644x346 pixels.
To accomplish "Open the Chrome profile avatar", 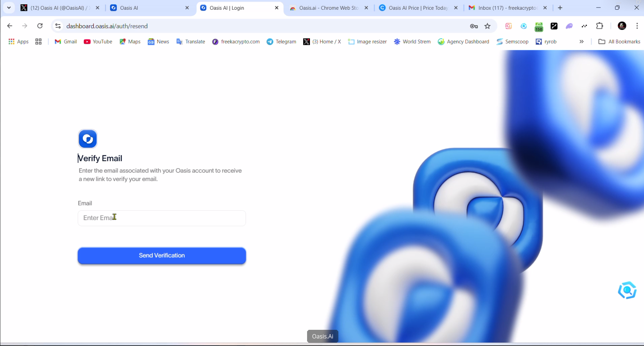I will (x=622, y=26).
